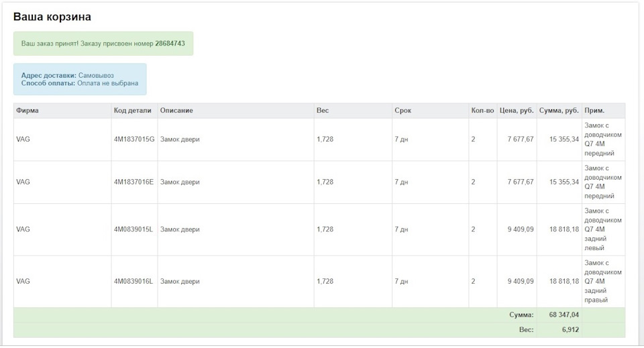Click price 9 409,09 in the 4M0839016L row

(x=521, y=282)
